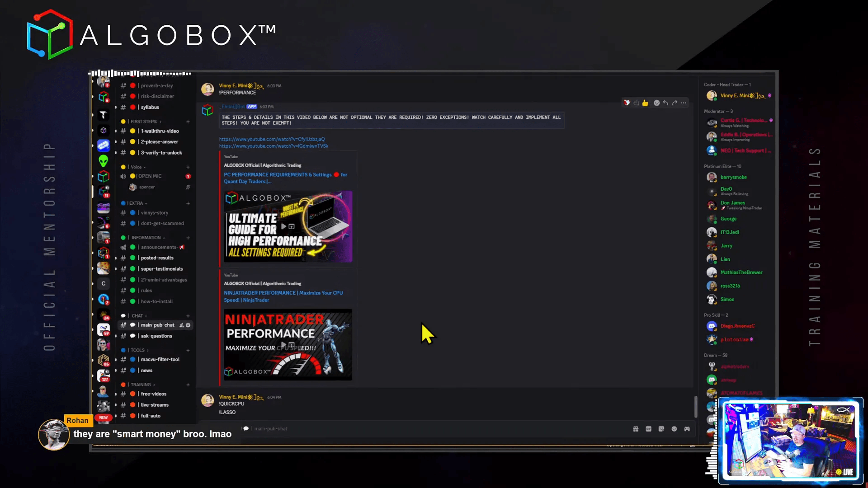The width and height of the screenshot is (868, 488).
Task: Open more options ellipsis on message
Action: coord(684,103)
